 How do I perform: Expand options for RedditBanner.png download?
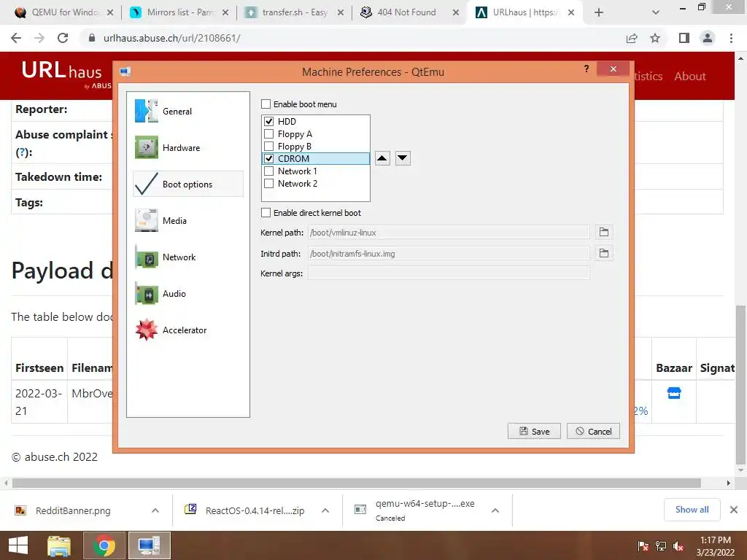click(x=155, y=510)
